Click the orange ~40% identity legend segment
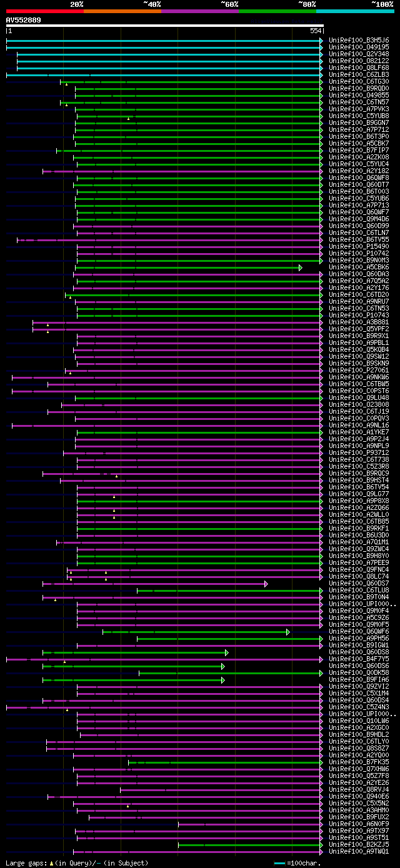 [x=122, y=11]
